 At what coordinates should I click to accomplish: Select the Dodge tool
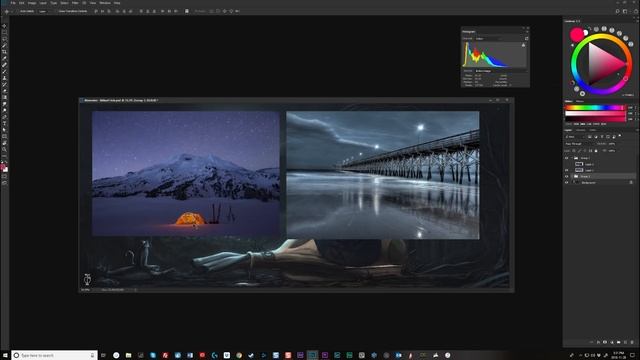pyautogui.click(x=4, y=110)
